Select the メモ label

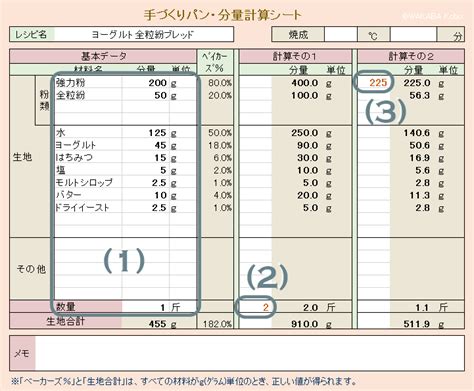tap(22, 353)
